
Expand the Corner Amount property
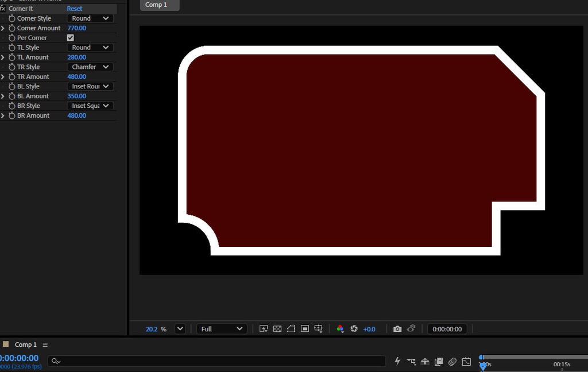point(3,28)
